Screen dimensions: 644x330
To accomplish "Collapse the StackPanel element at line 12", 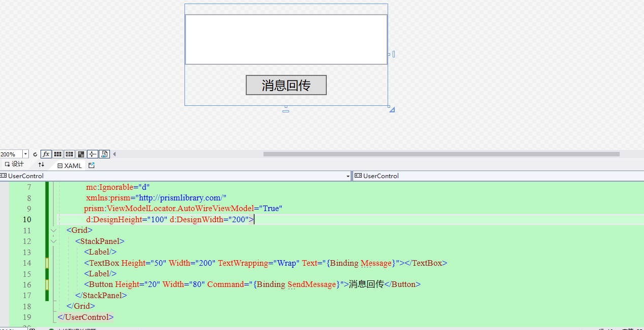I will pos(53,241).
